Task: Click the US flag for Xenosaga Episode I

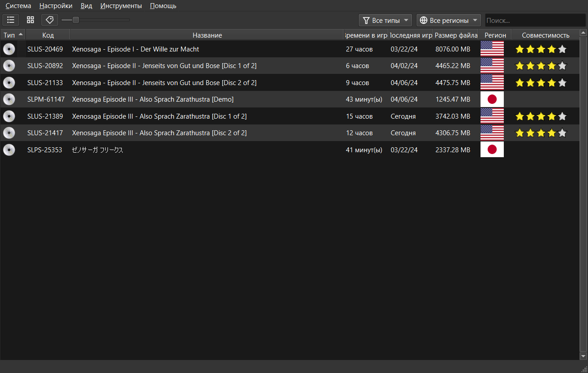Action: [x=492, y=49]
